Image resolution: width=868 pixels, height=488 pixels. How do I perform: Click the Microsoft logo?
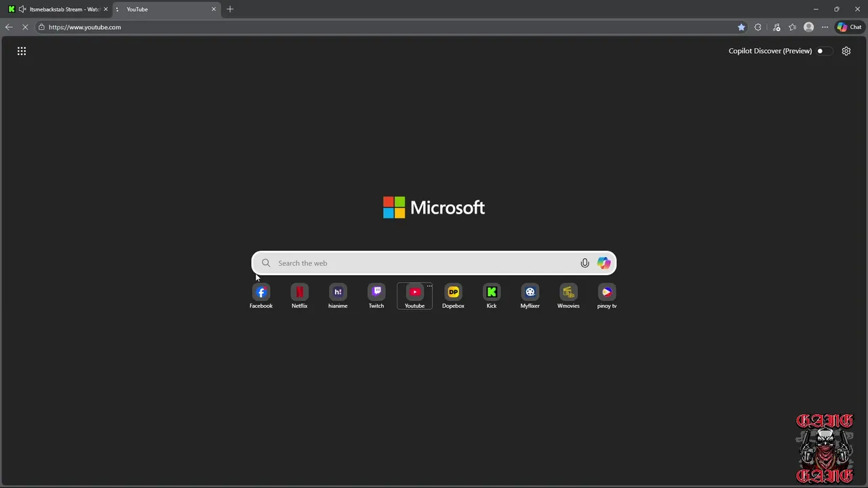click(x=434, y=207)
